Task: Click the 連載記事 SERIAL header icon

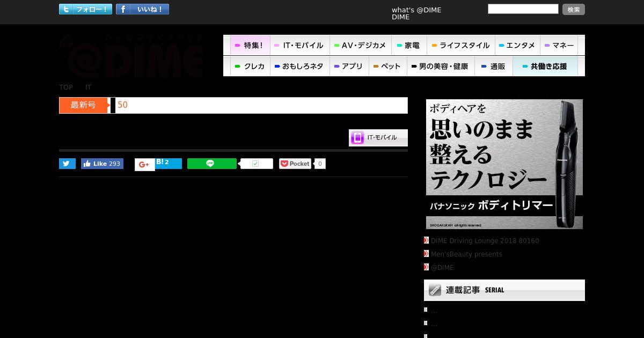Action: pyautogui.click(x=435, y=290)
